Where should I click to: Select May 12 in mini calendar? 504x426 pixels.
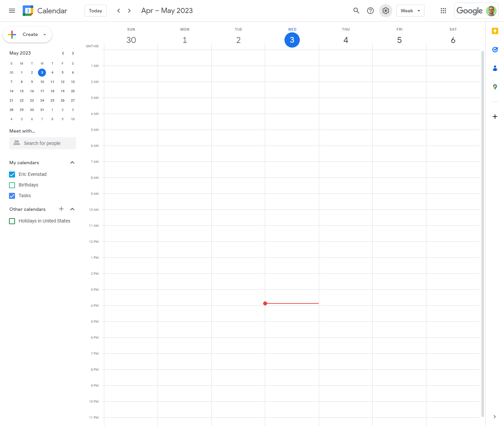coord(63,82)
